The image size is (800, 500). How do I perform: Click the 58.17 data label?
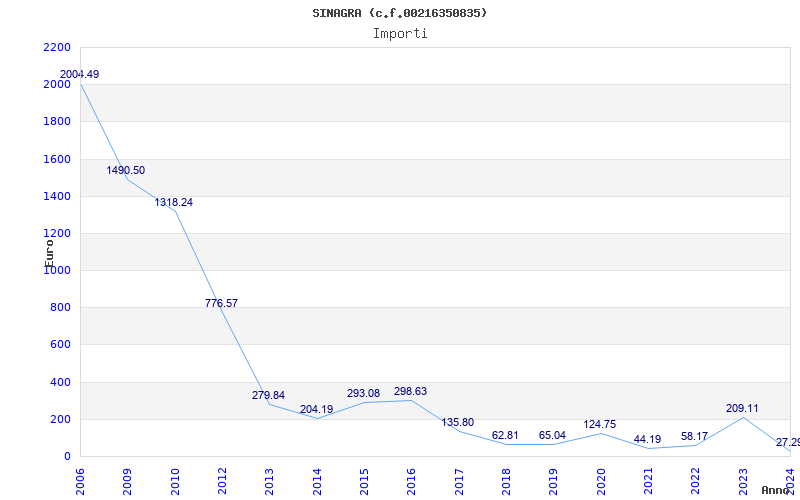[694, 437]
